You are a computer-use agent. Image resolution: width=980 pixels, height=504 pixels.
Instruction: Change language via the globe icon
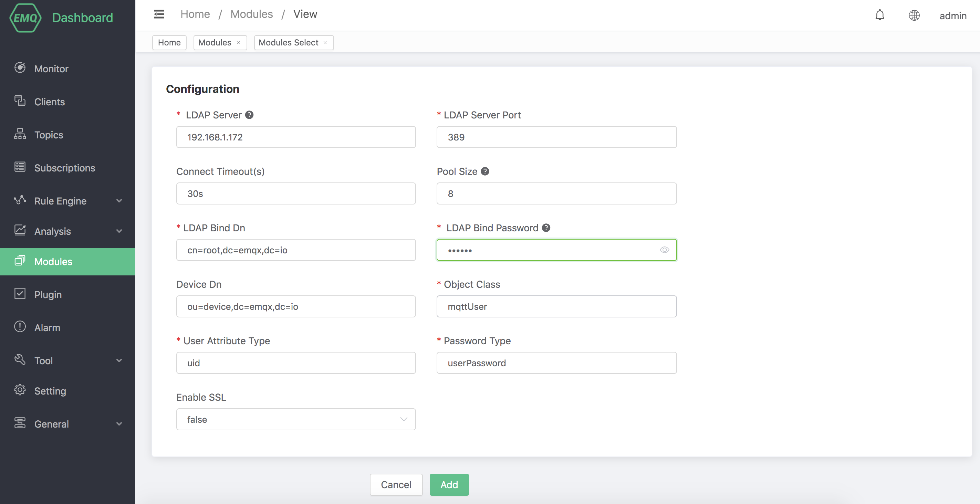point(914,15)
